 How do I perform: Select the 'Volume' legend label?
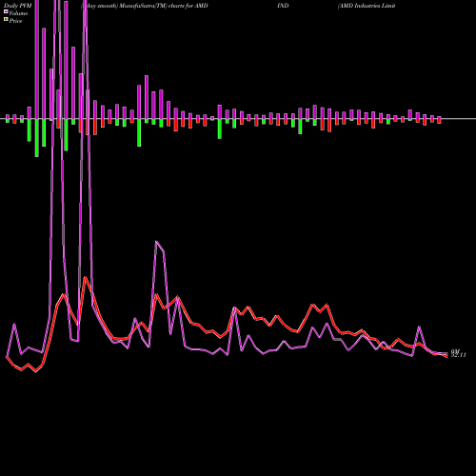18,13
